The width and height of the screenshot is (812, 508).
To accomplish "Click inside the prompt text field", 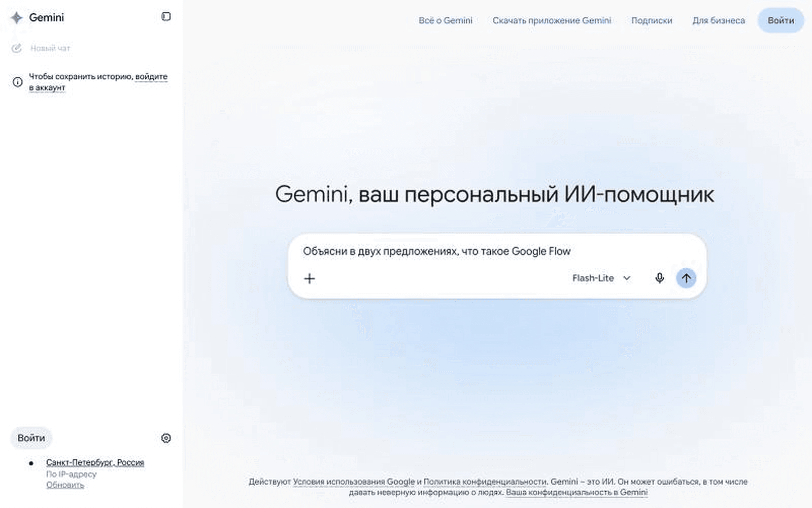I will [x=497, y=251].
